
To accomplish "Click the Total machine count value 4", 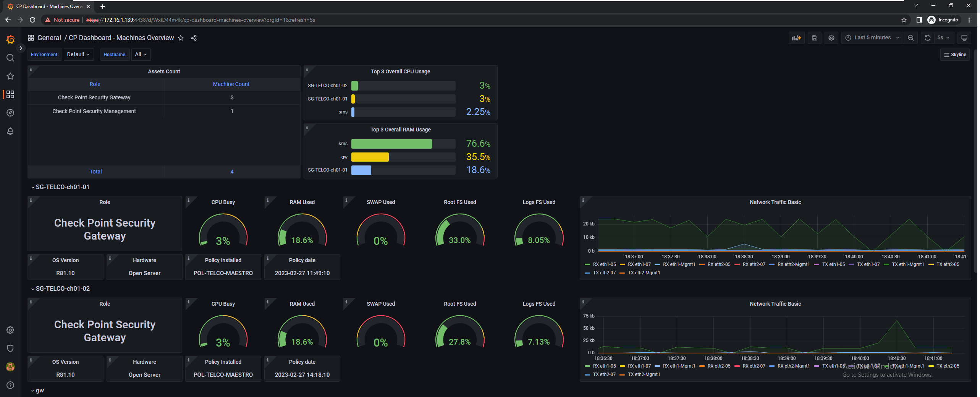I will tap(232, 172).
